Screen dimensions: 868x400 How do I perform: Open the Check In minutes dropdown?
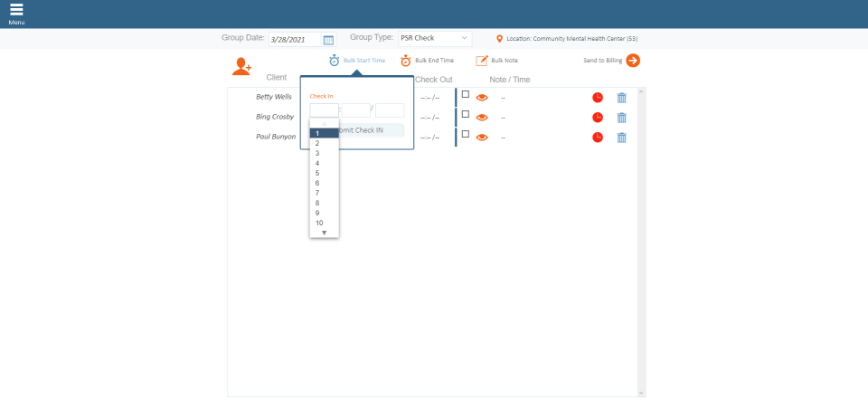click(x=355, y=110)
